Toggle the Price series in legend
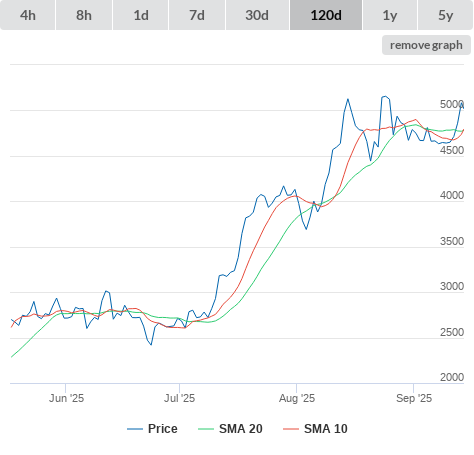 click(x=163, y=429)
